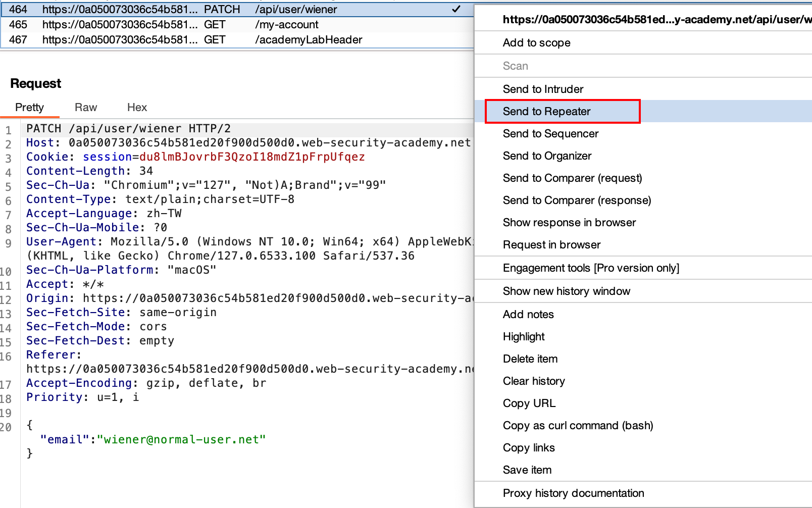Click the Accept-Encoding header line
Viewport: 812px width, 508px height.
pyautogui.click(x=146, y=383)
